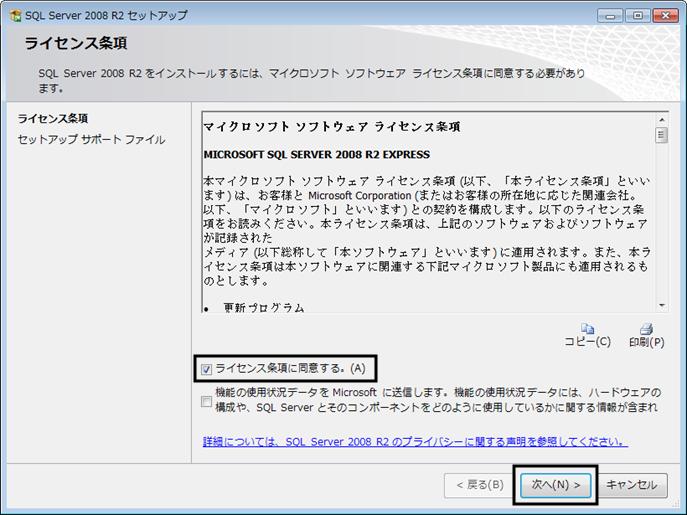Image resolution: width=687 pixels, height=515 pixels.
Task: Click the < 戻る(B) button
Action: pyautogui.click(x=480, y=485)
